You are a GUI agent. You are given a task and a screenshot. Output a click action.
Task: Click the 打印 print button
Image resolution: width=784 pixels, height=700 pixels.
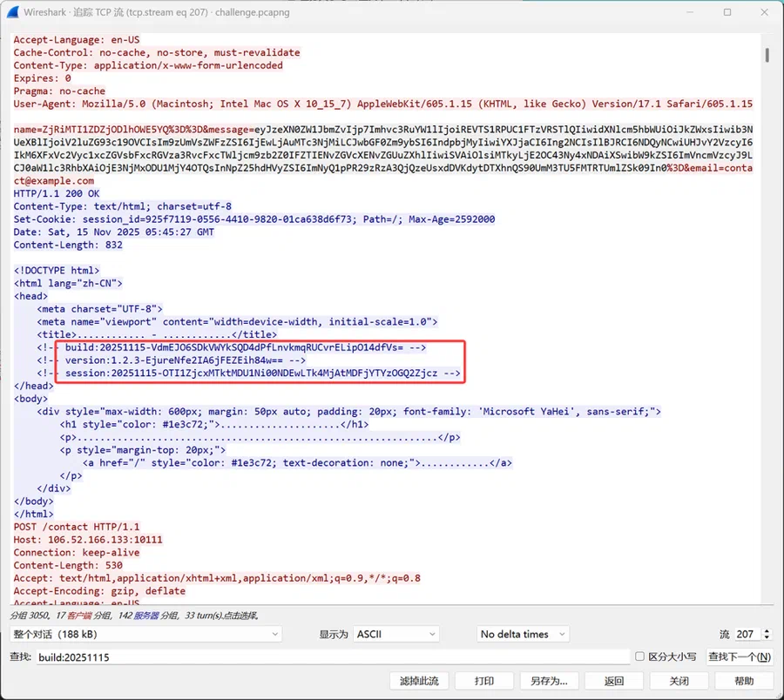point(484,681)
